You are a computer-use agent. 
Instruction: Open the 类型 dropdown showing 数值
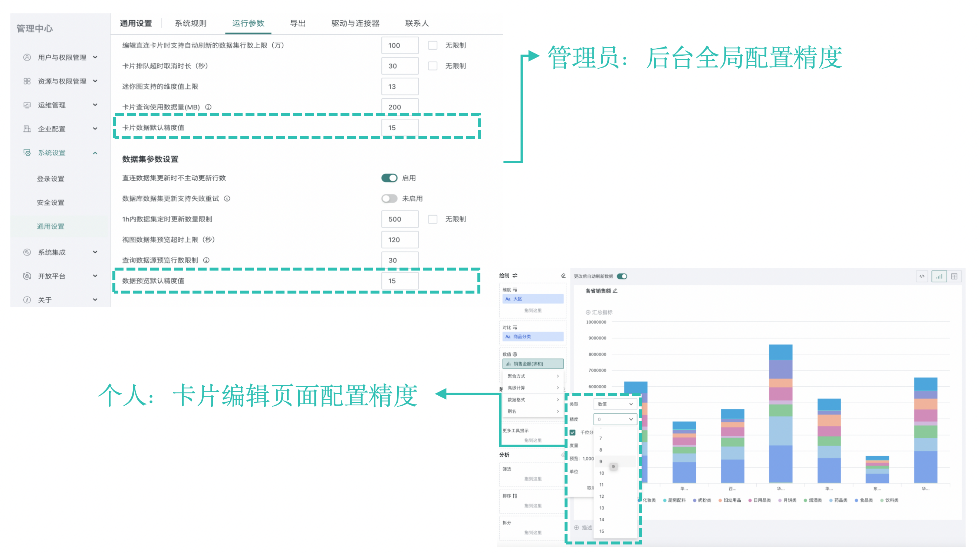tap(615, 404)
